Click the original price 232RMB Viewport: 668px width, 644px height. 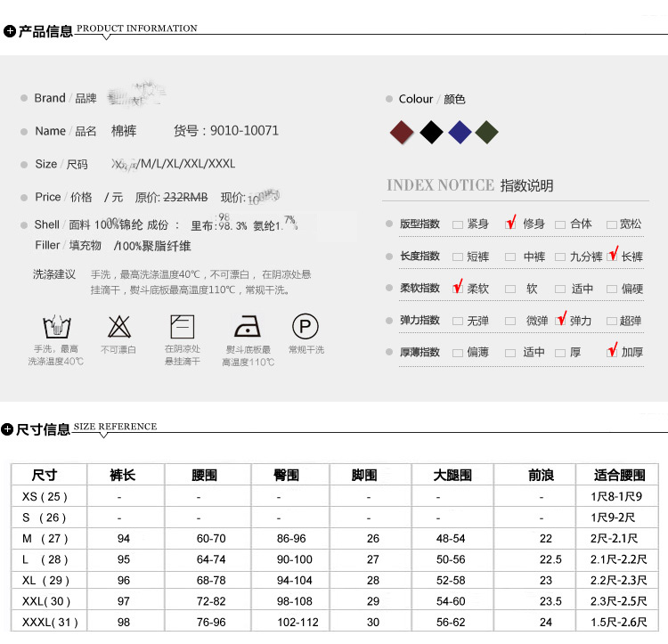[186, 197]
